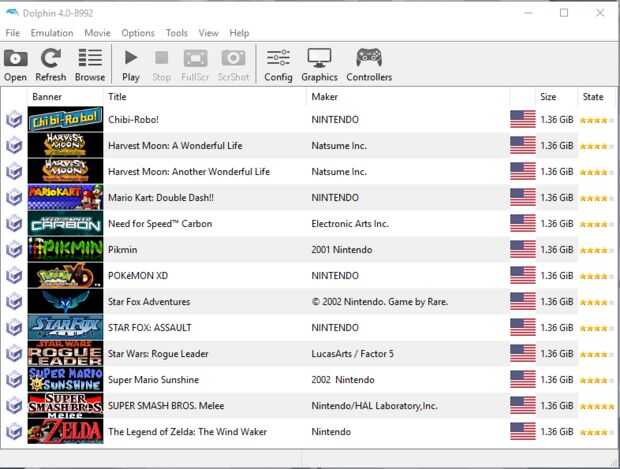Click 2001 Nintendo maker cell
Screen dimensions: 620x469
tap(342, 250)
